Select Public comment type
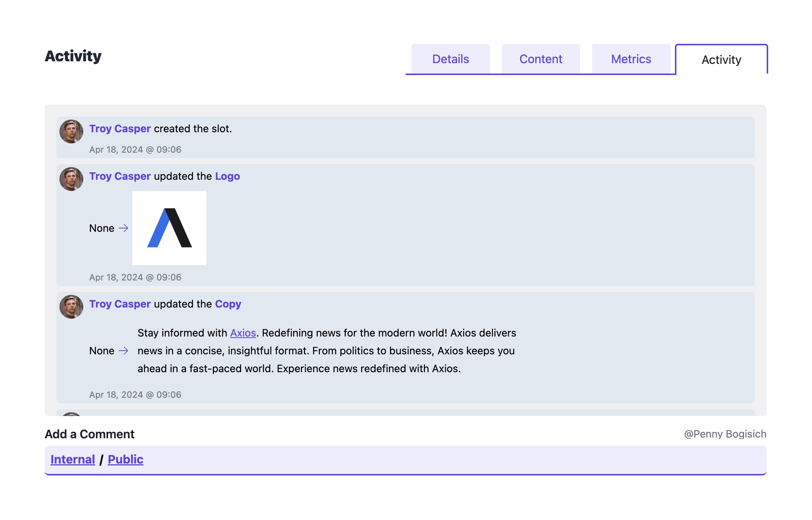Viewport: 812px width, 520px height. (x=126, y=459)
